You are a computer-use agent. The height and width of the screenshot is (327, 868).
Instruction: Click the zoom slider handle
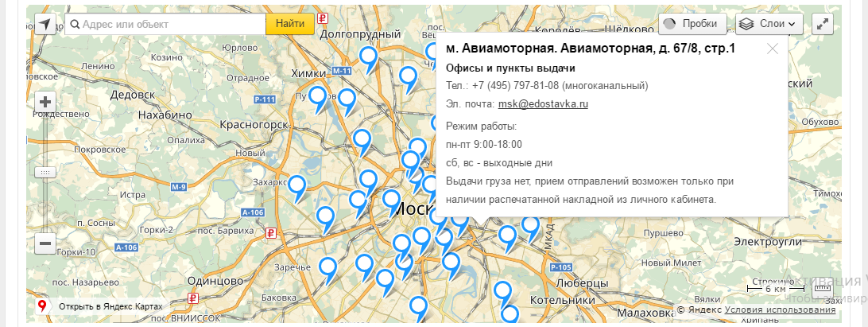[45, 173]
